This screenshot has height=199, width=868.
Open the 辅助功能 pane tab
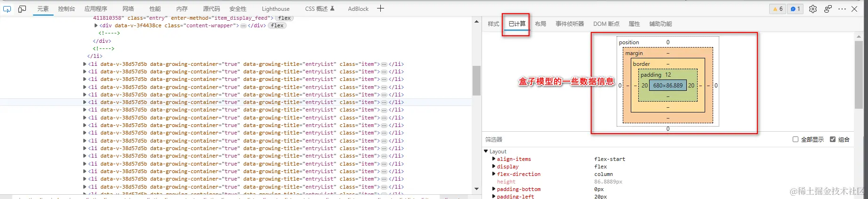(660, 24)
